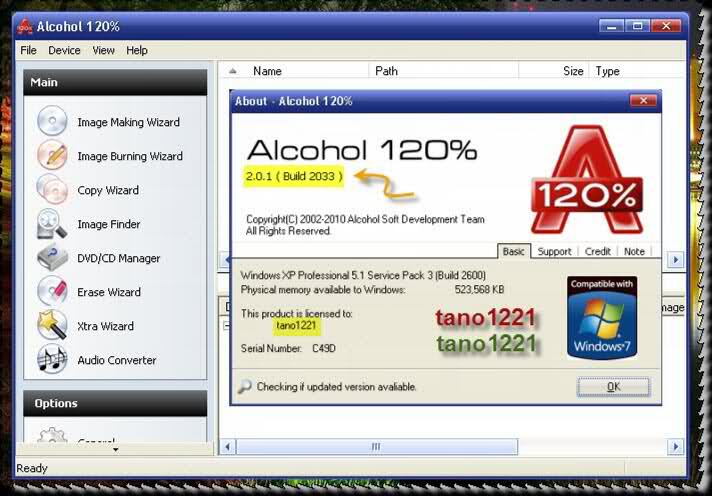Image resolution: width=712 pixels, height=496 pixels.
Task: Click the 2.0.1 ( Build 2033 ) version text
Action: click(x=294, y=176)
